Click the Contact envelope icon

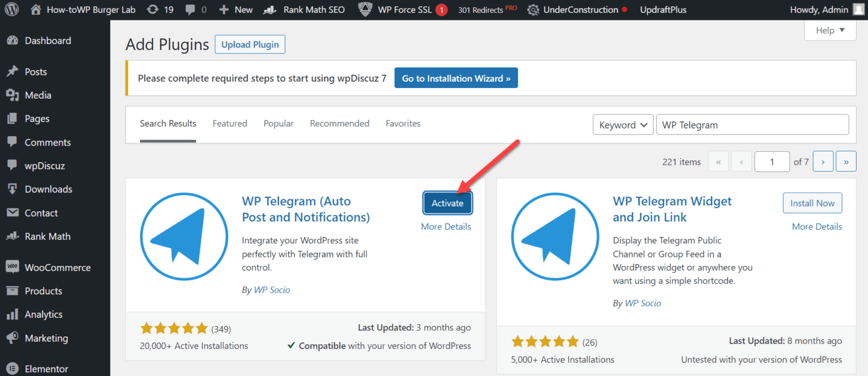coord(12,213)
